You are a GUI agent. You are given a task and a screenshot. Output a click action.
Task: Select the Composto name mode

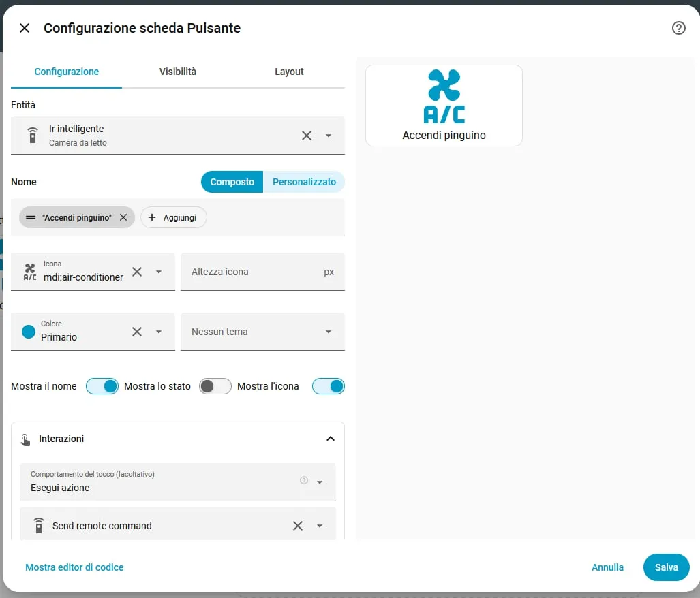pos(232,182)
